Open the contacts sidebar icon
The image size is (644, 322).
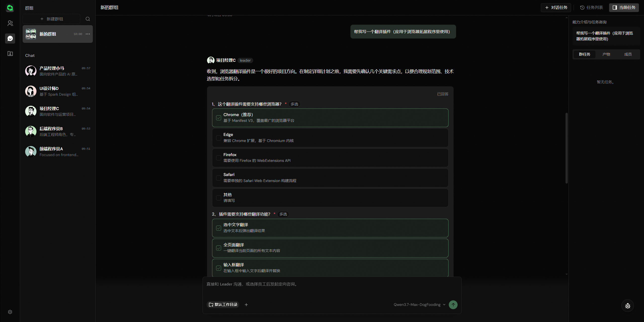10,23
